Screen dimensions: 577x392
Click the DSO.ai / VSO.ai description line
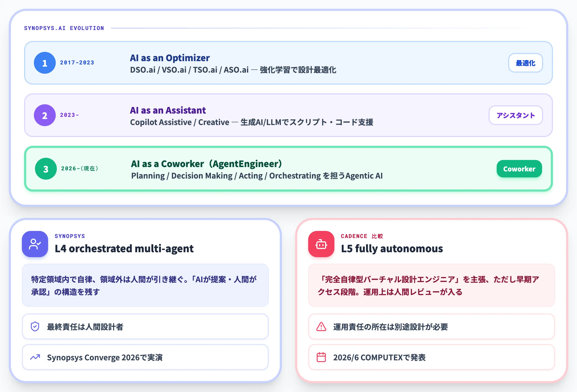[233, 70]
